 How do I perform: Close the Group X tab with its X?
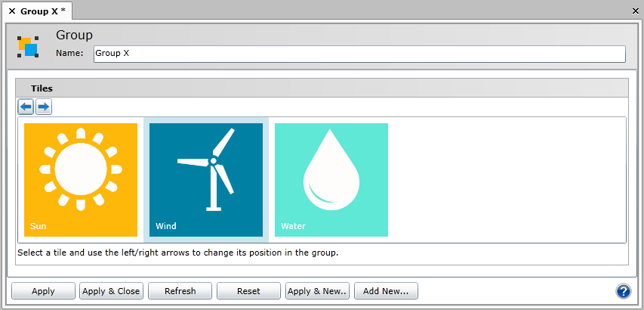[11, 11]
